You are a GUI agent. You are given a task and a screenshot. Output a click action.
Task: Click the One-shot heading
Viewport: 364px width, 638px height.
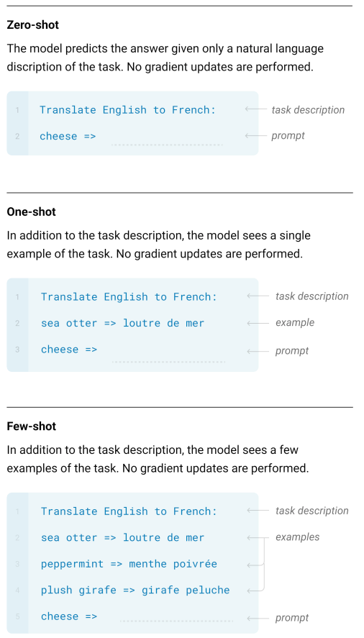(32, 212)
